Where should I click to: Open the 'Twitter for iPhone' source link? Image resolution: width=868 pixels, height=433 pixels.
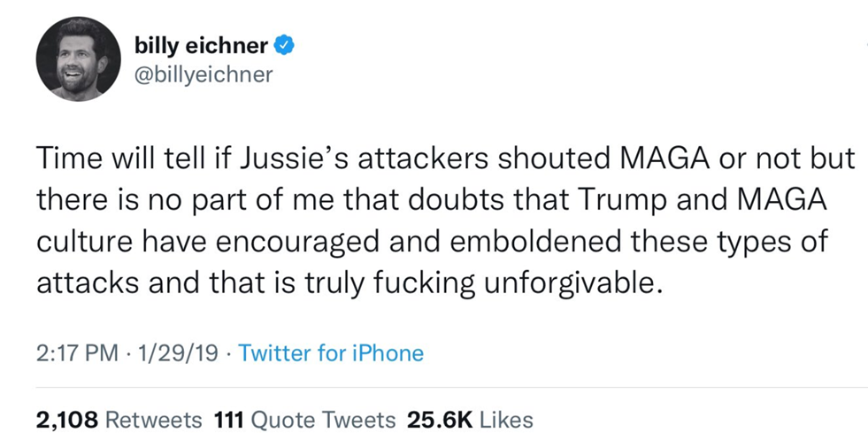331,354
